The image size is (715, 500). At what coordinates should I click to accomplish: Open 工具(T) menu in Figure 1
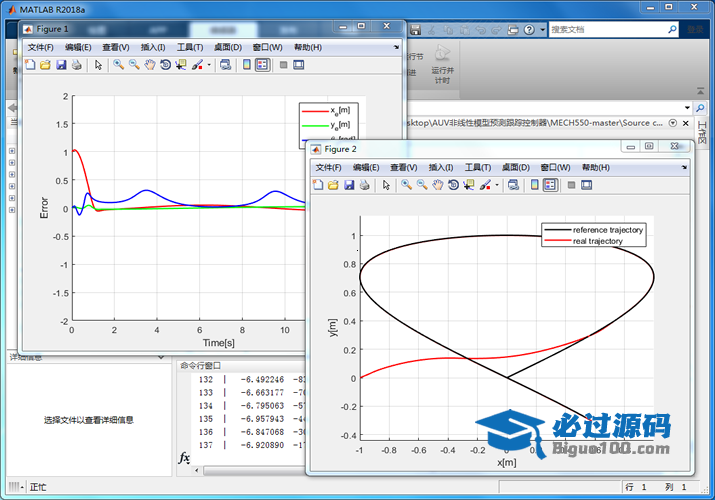pyautogui.click(x=190, y=47)
